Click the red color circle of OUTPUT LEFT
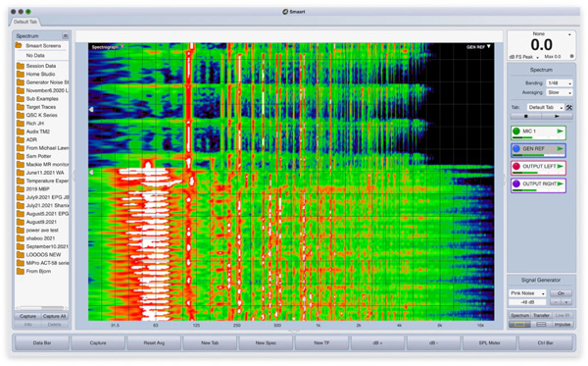This screenshot has width=588, height=366. click(x=516, y=166)
